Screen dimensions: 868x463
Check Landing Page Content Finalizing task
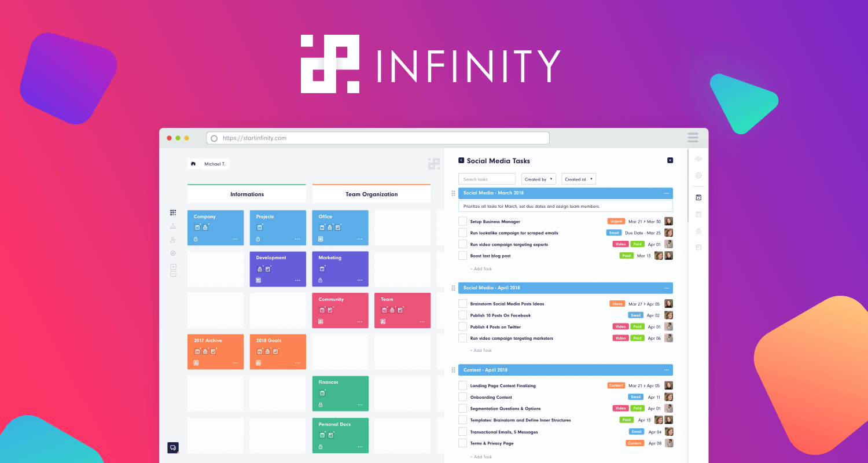tap(462, 385)
